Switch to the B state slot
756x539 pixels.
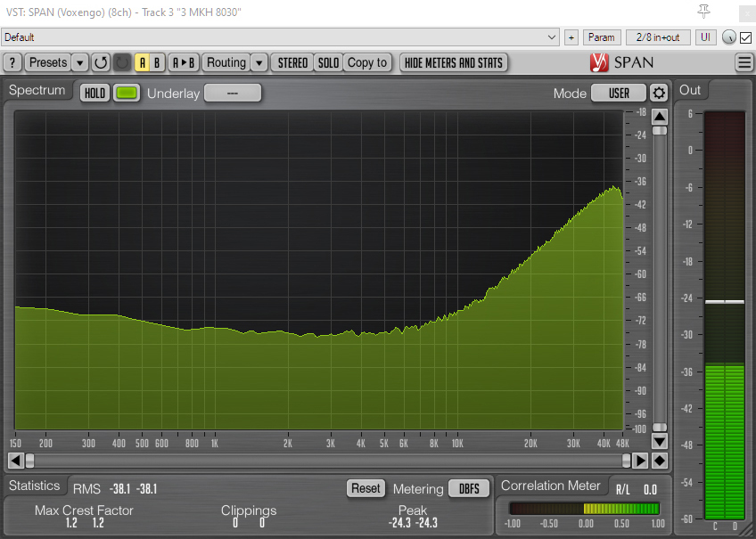(157, 62)
